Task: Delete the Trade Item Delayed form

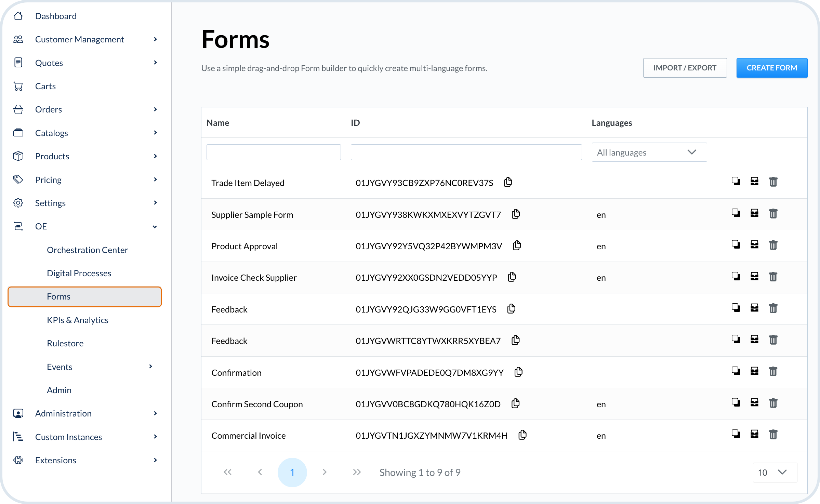Action: tap(773, 182)
